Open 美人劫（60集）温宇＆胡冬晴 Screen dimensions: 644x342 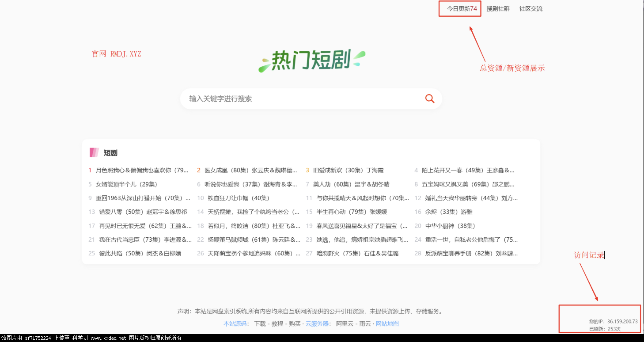(x=351, y=184)
